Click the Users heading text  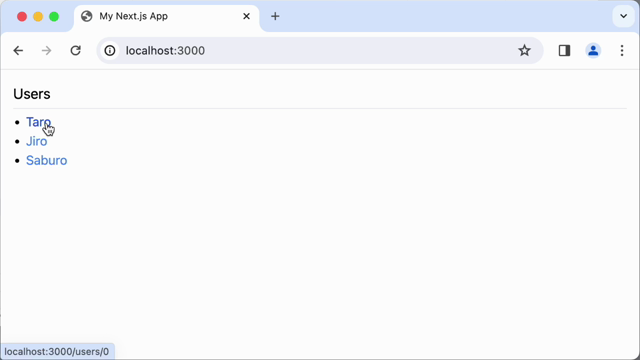pyautogui.click(x=32, y=94)
